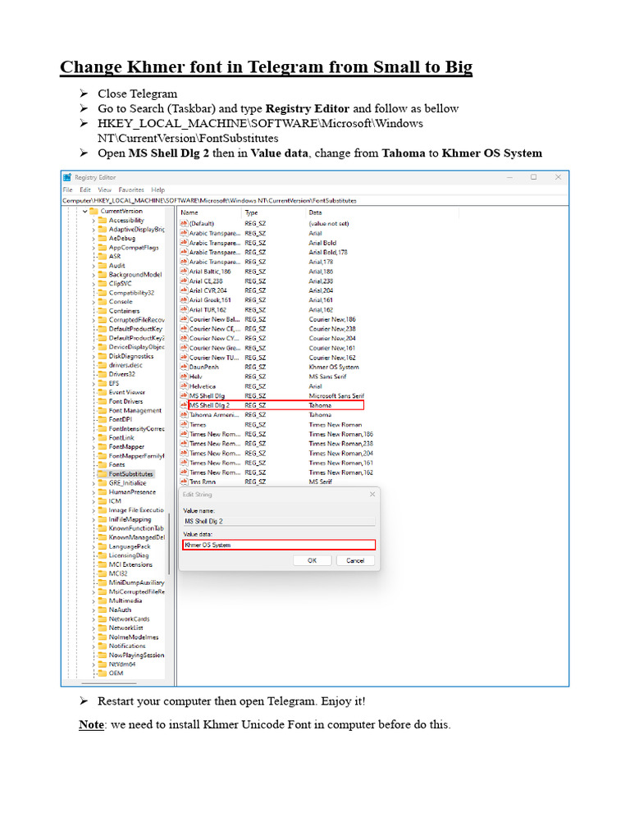Expand the LanguagePack folder node

[x=94, y=546]
